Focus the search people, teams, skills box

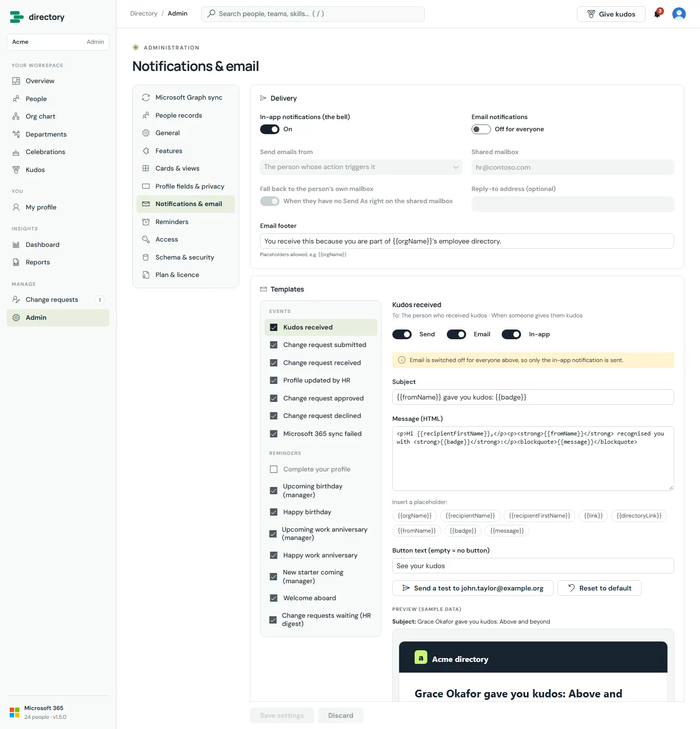313,14
